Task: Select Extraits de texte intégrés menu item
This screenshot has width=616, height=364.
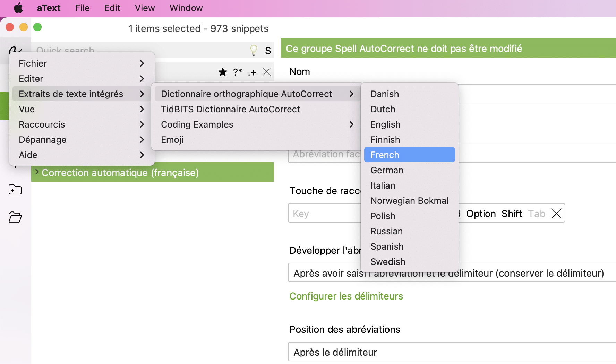Action: point(82,94)
